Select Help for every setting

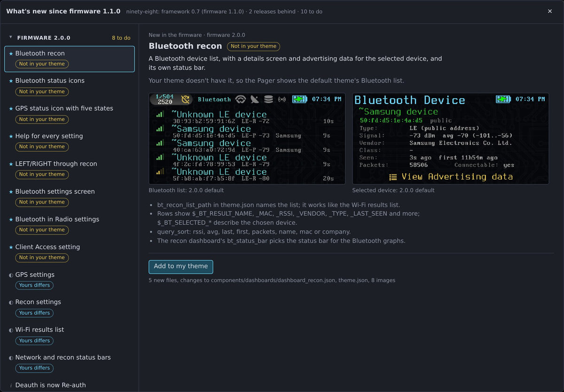click(x=70, y=142)
